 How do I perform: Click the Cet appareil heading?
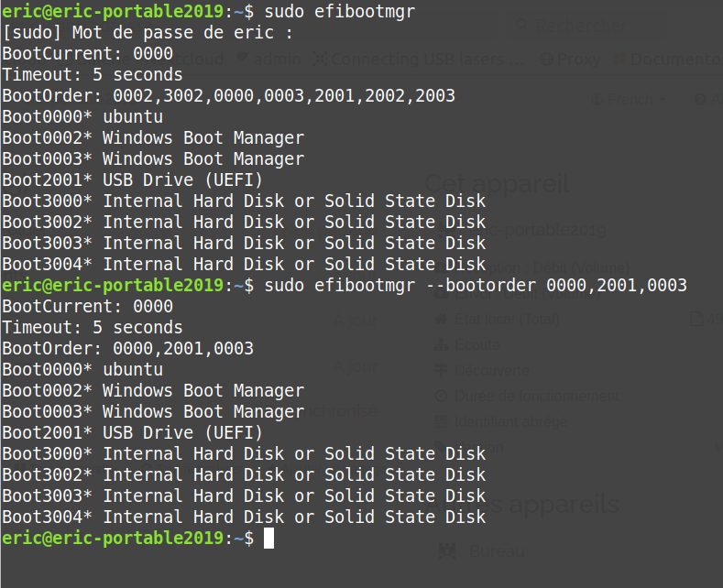[x=497, y=184]
